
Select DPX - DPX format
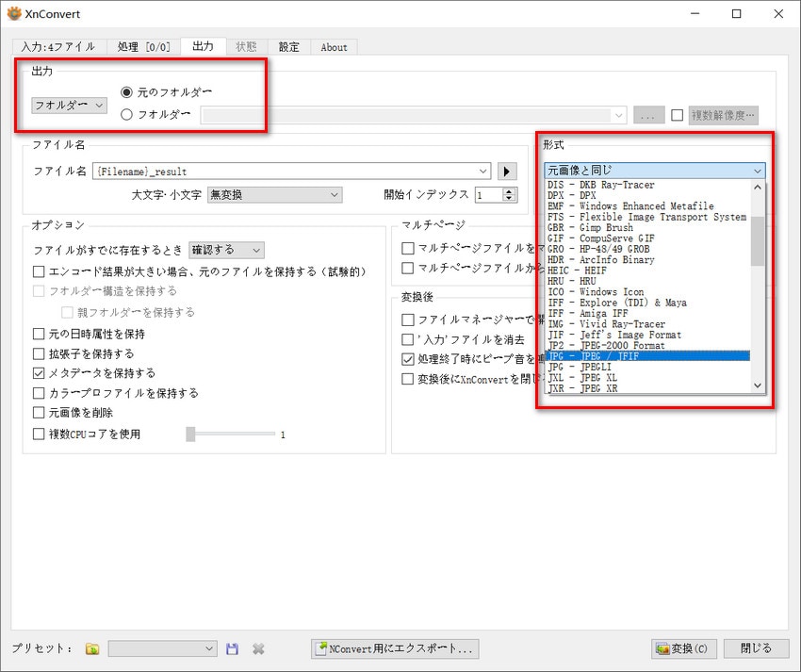pyautogui.click(x=648, y=195)
